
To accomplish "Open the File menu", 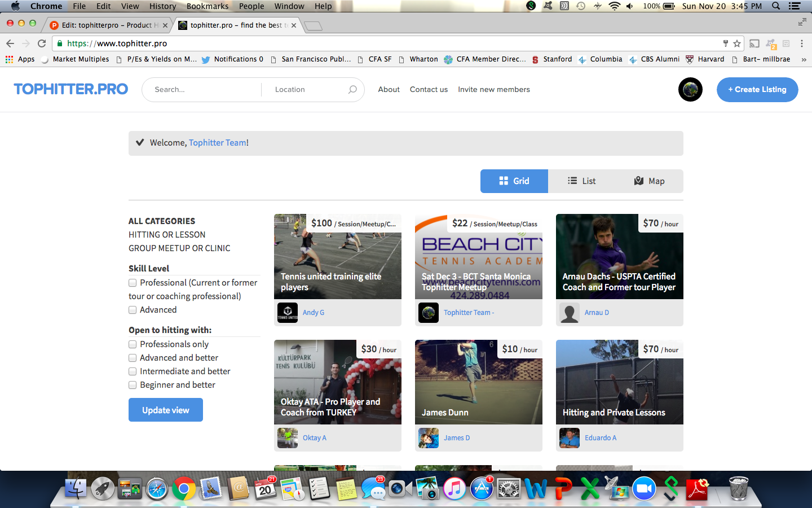I will pos(80,6).
